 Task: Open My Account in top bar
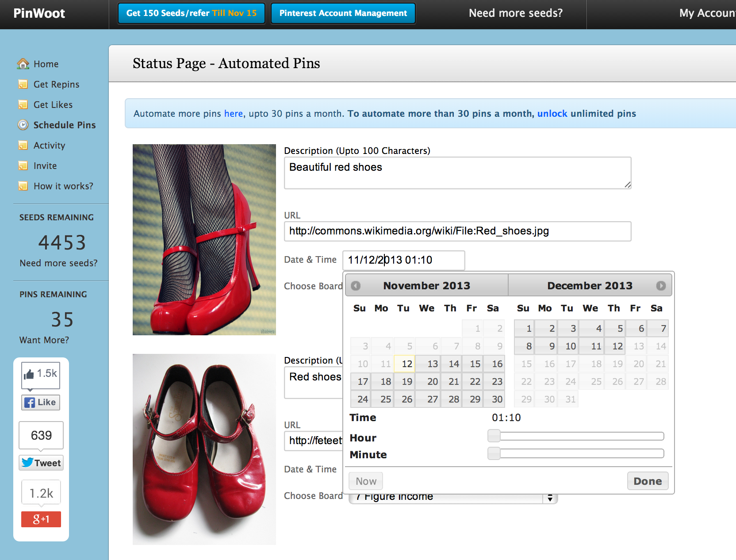707,13
